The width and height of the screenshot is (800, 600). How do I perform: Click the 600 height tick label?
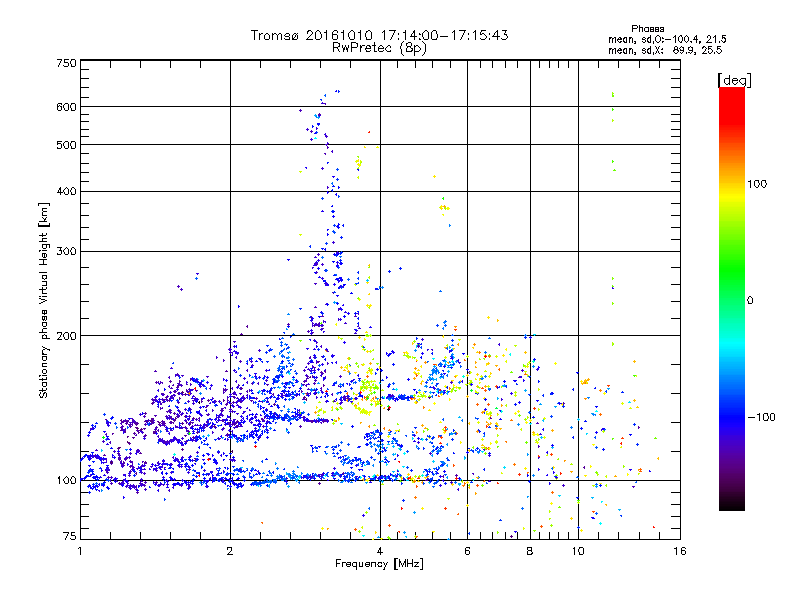(66, 107)
